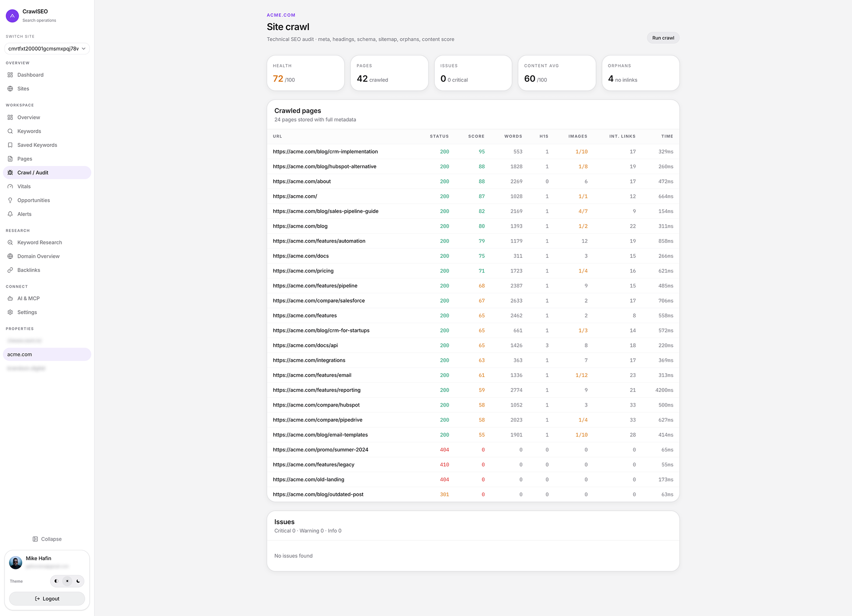Click Mike Hafin's avatar photo
Image resolution: width=852 pixels, height=616 pixels.
tap(16, 563)
